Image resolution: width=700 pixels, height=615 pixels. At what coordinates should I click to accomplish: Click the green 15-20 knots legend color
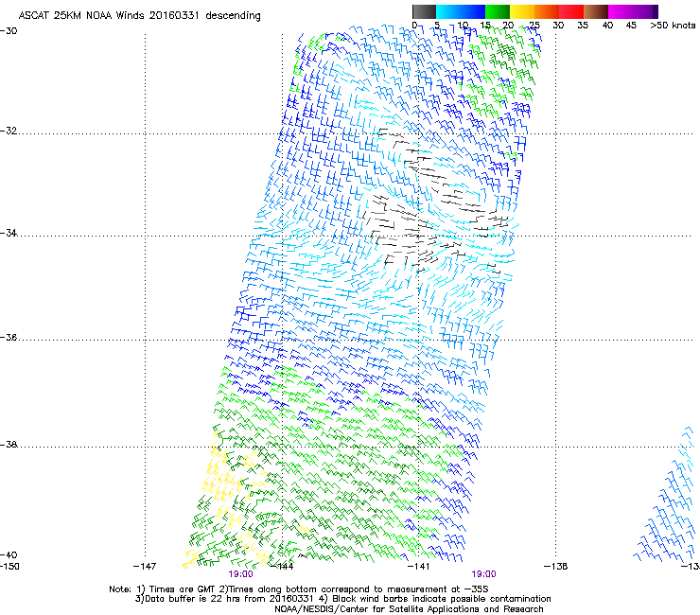pos(498,11)
